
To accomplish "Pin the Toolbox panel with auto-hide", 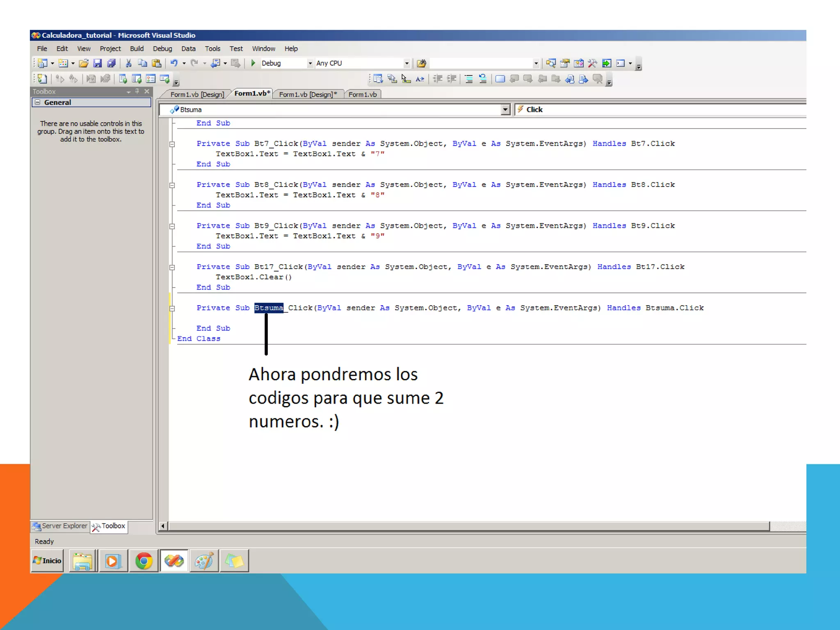I will pyautogui.click(x=137, y=91).
